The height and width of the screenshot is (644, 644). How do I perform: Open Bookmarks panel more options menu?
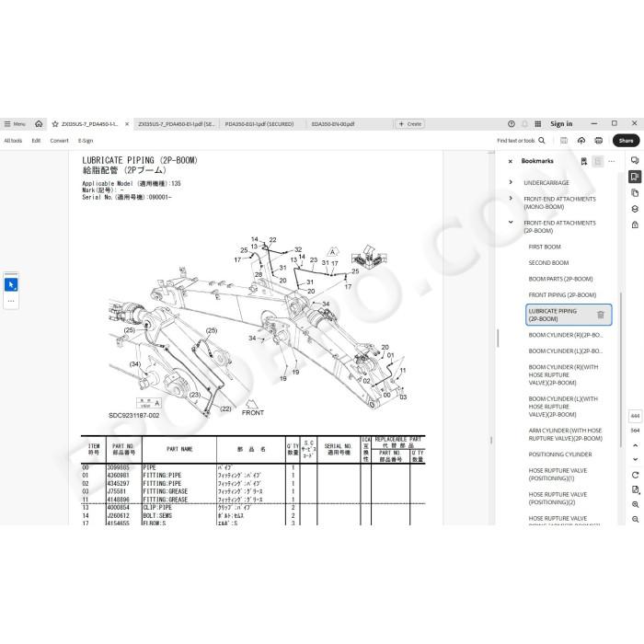612,161
